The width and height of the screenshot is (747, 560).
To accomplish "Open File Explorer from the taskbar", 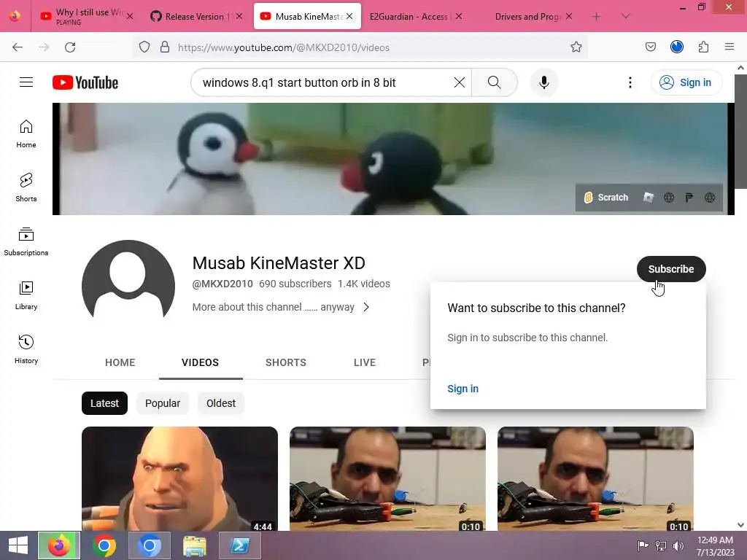I will 195,545.
